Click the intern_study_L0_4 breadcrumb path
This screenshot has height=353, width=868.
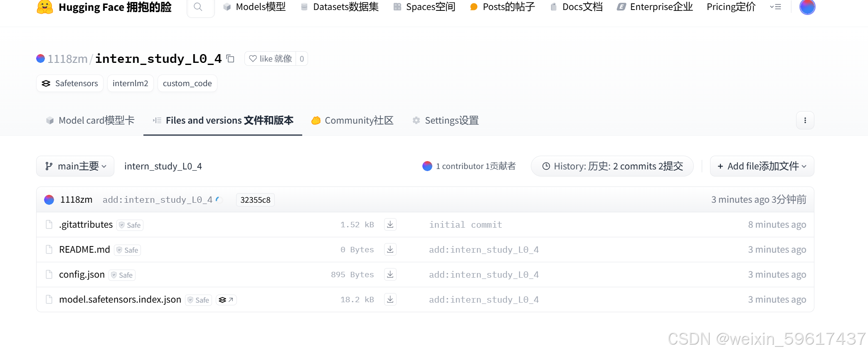163,166
